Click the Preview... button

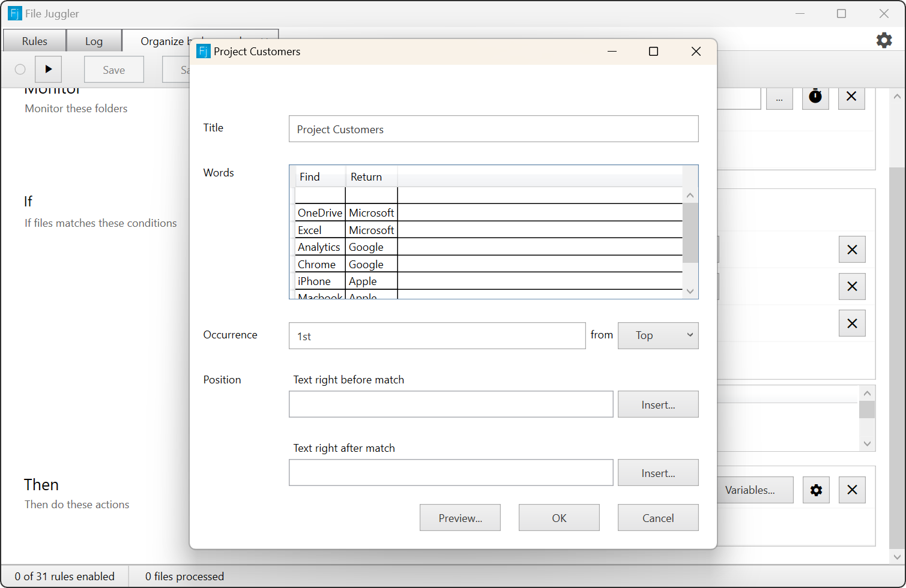tap(460, 518)
